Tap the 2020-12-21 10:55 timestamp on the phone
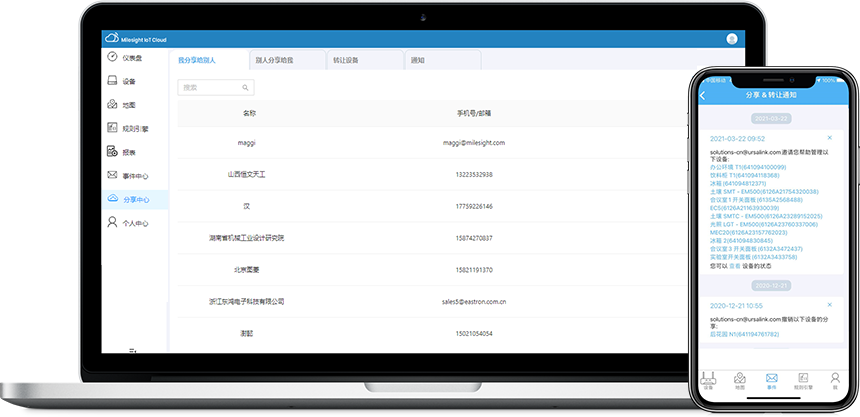This screenshot has height=417, width=860. [736, 306]
